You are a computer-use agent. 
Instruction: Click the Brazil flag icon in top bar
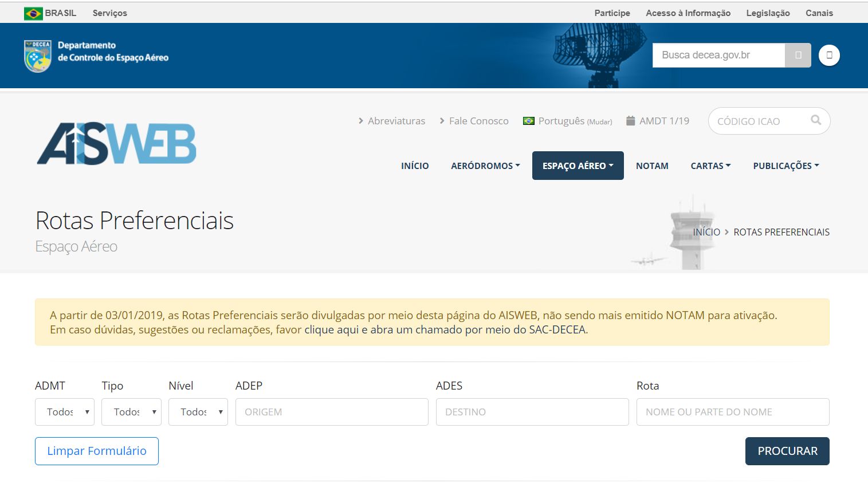(33, 13)
